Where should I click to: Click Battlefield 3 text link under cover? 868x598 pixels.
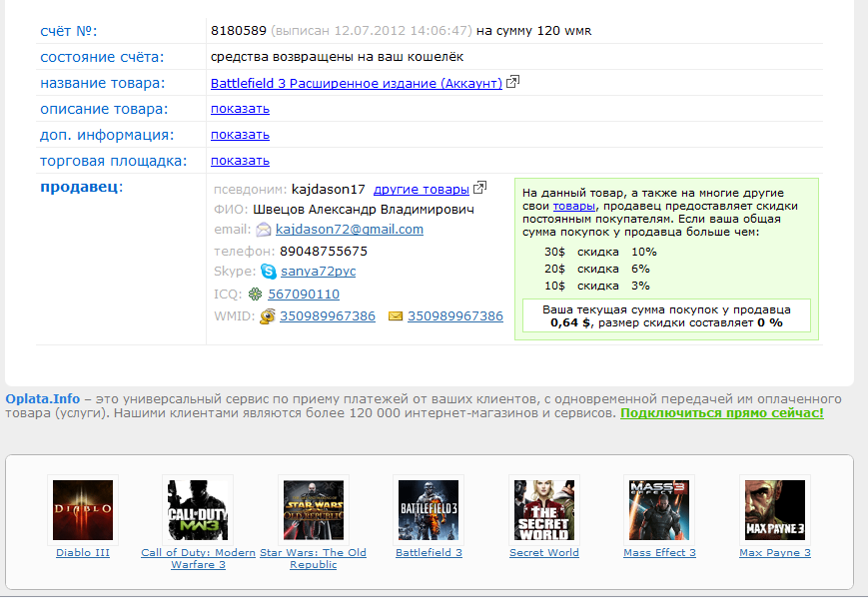430,552
